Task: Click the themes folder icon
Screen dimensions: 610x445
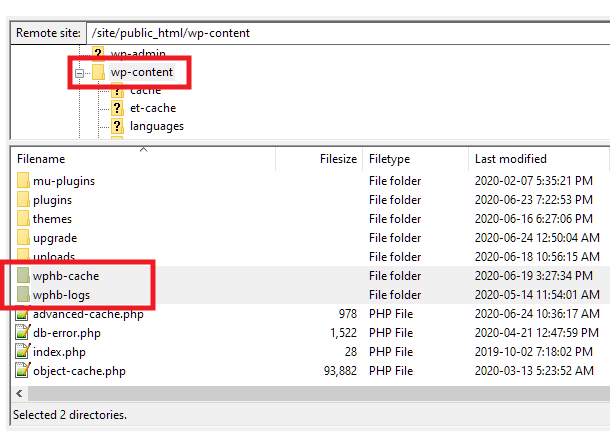Action: 23,219
